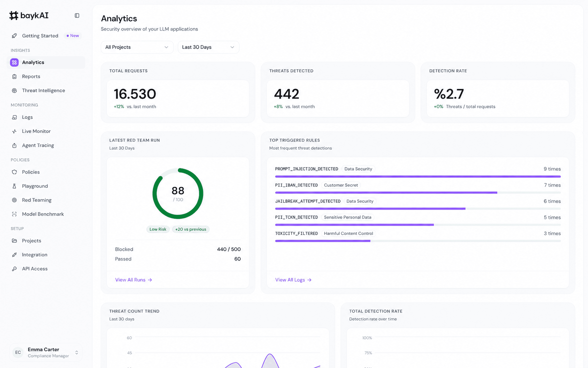Follow the View All Logs link
Image resolution: width=588 pixels, height=368 pixels.
293,280
